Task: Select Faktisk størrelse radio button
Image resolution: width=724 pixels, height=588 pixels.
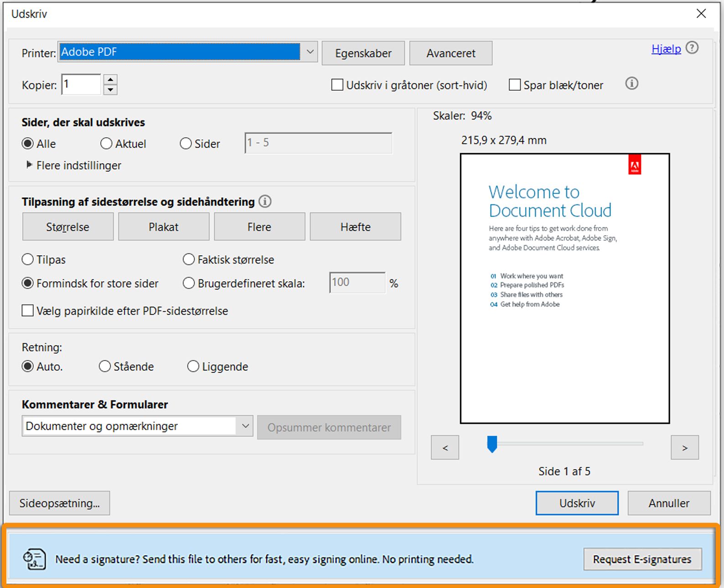Action: [x=189, y=259]
